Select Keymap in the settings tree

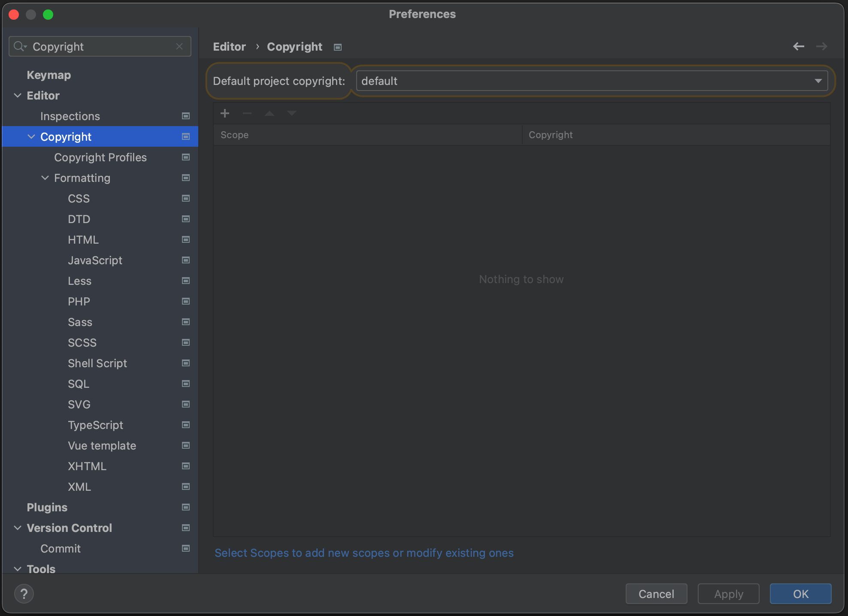(x=49, y=75)
